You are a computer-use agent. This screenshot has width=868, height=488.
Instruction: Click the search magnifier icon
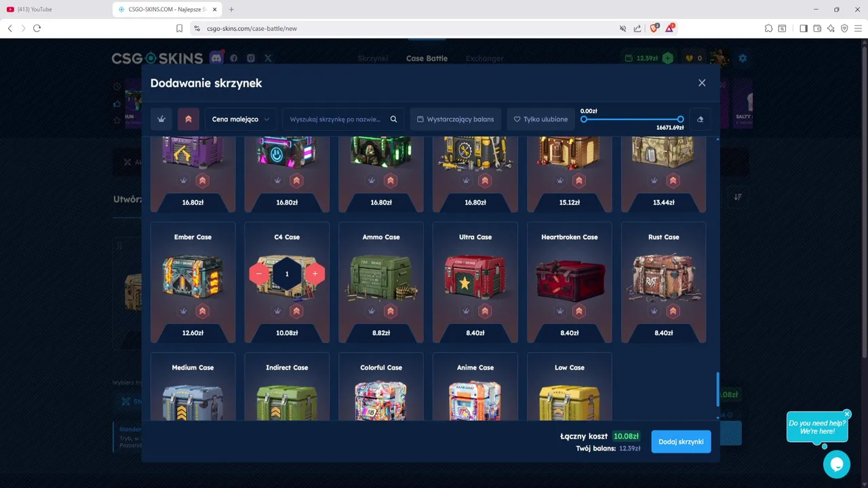click(x=393, y=119)
